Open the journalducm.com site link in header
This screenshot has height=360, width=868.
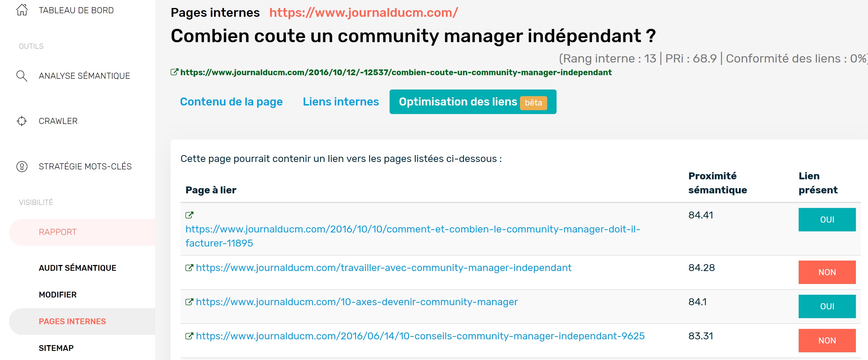(x=364, y=12)
